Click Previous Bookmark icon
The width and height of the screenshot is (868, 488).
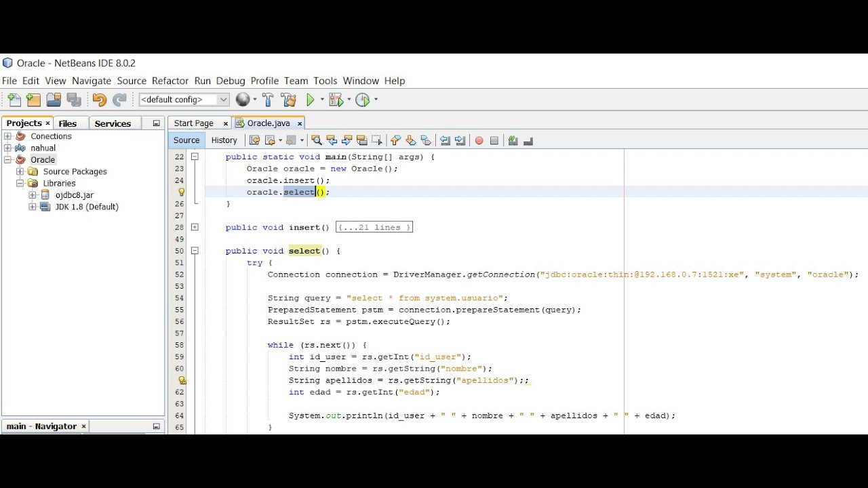click(x=395, y=140)
